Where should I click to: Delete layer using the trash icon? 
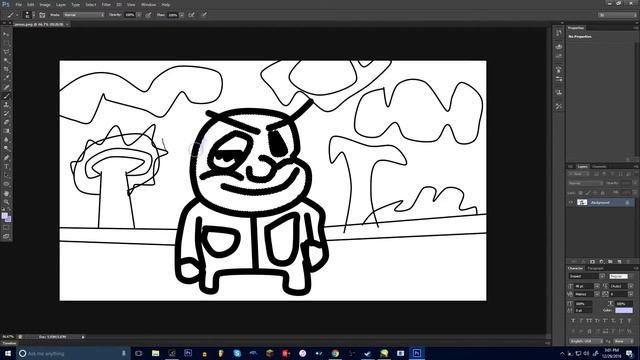click(628, 262)
